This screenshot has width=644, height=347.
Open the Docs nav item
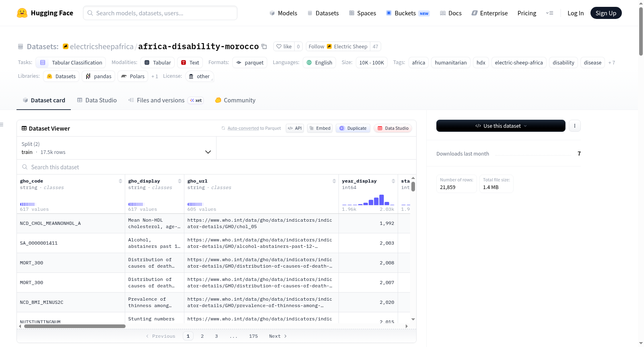click(451, 13)
